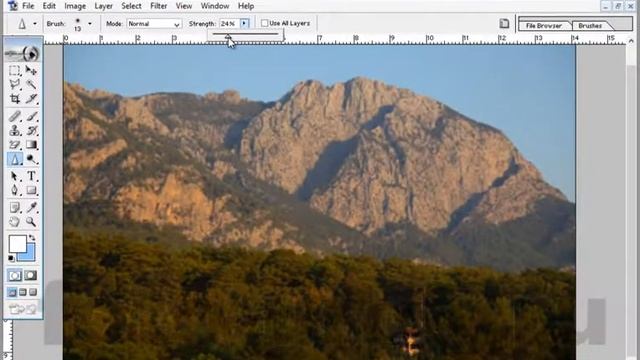Select the Pen tool
The width and height of the screenshot is (640, 360).
coord(15,190)
